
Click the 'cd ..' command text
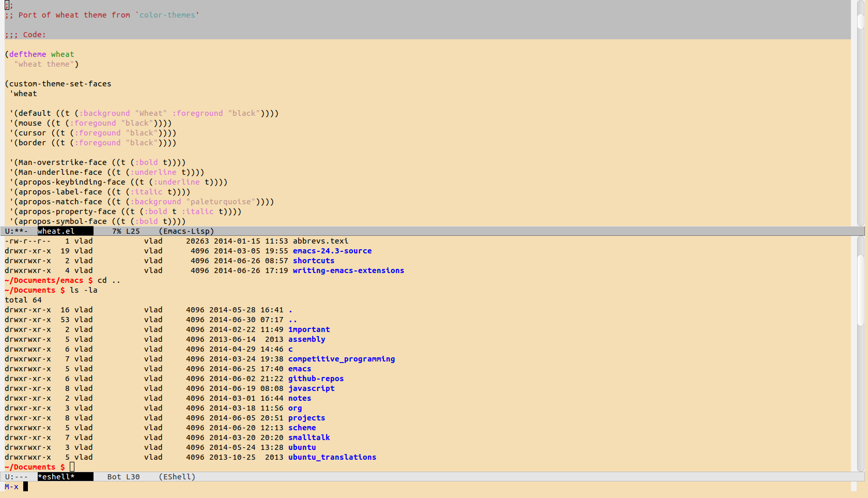[109, 280]
